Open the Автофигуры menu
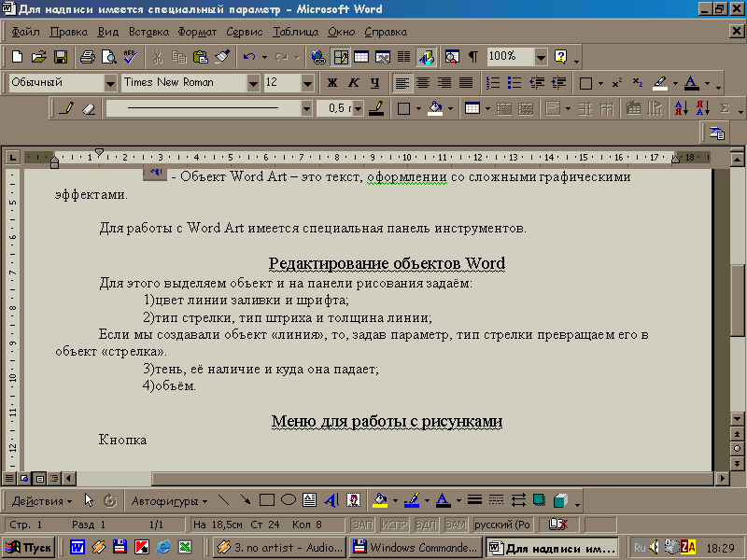747x560 pixels. pos(169,501)
